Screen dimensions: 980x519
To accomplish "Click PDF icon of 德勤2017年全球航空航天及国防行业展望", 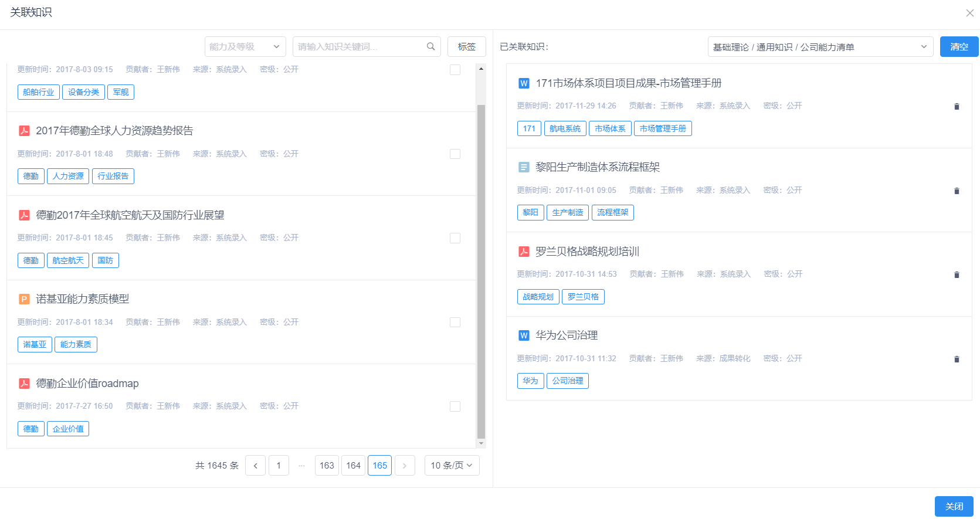I will (x=24, y=215).
